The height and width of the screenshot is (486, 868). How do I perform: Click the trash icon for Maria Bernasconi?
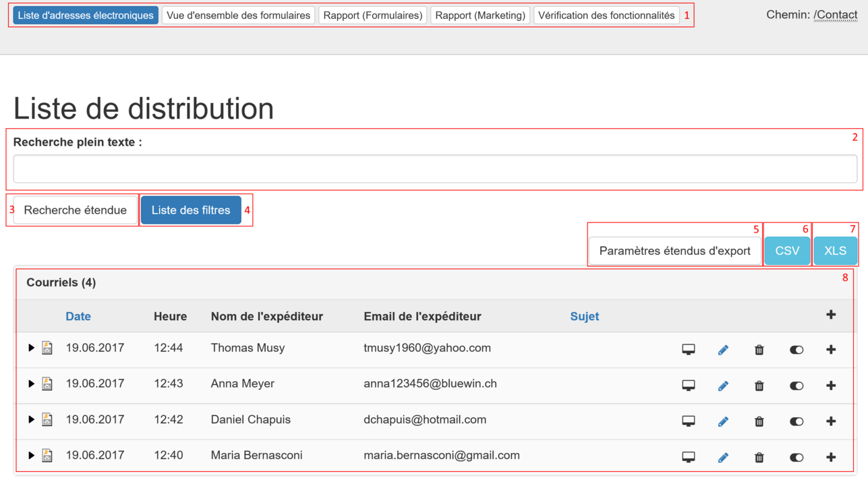pyautogui.click(x=759, y=457)
